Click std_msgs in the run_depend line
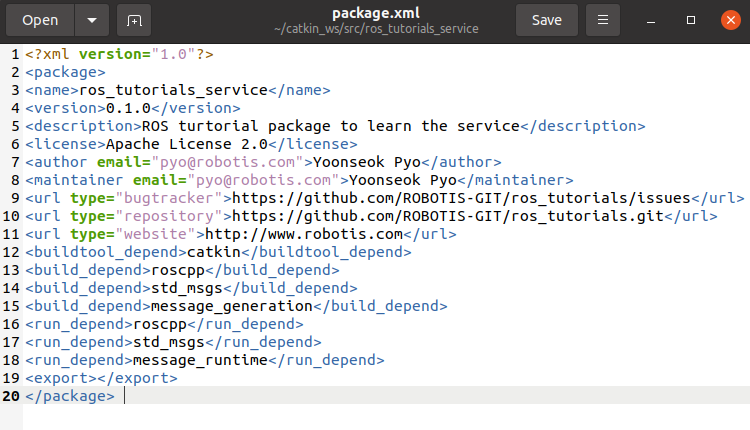This screenshot has width=750, height=430. [169, 342]
